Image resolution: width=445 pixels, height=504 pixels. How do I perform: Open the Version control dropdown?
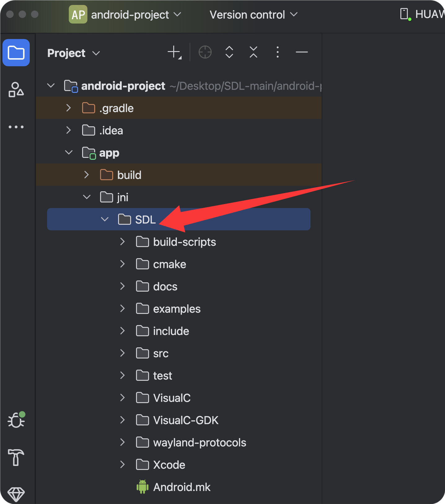coord(253,15)
